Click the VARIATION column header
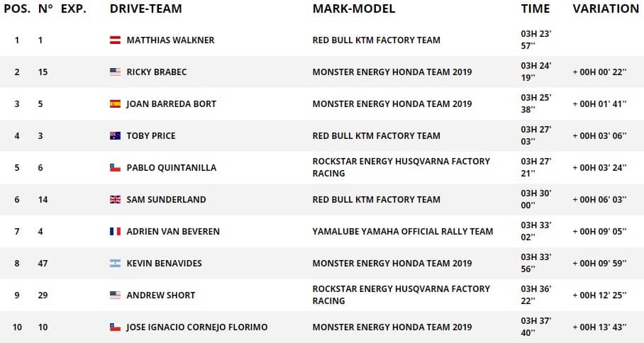The image size is (644, 343). pyautogui.click(x=606, y=9)
